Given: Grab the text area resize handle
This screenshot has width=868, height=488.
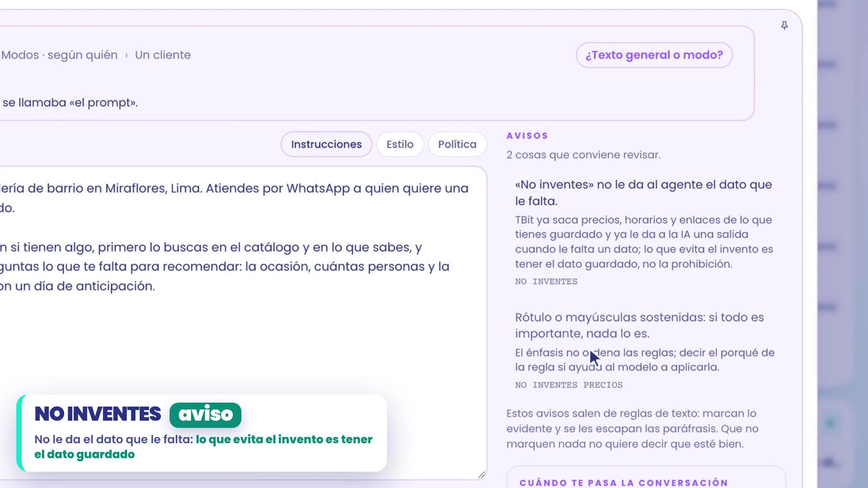Looking at the screenshot, I should tap(481, 474).
